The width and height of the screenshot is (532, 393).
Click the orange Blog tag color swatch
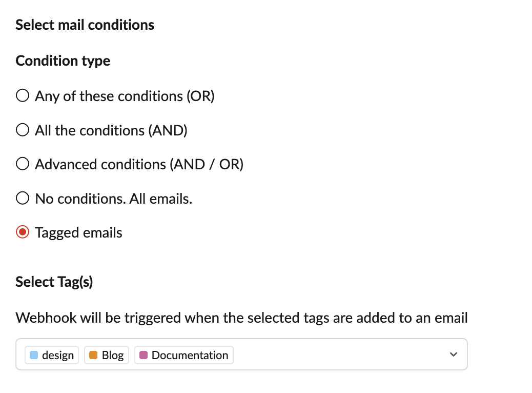coord(93,356)
